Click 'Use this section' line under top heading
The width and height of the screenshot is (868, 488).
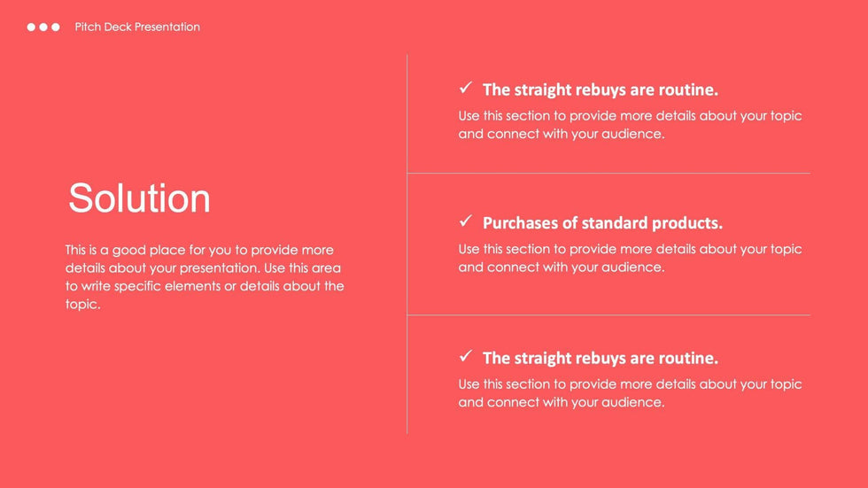coord(630,116)
